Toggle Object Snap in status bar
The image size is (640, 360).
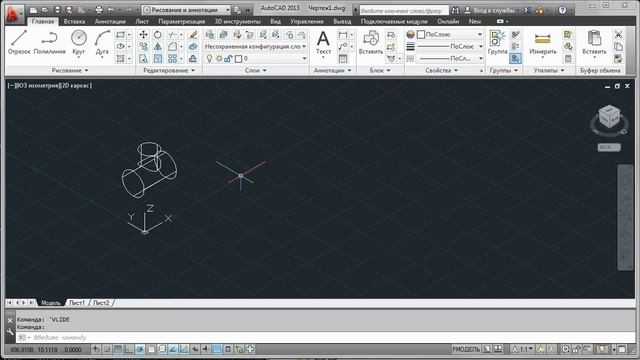tap(151, 349)
